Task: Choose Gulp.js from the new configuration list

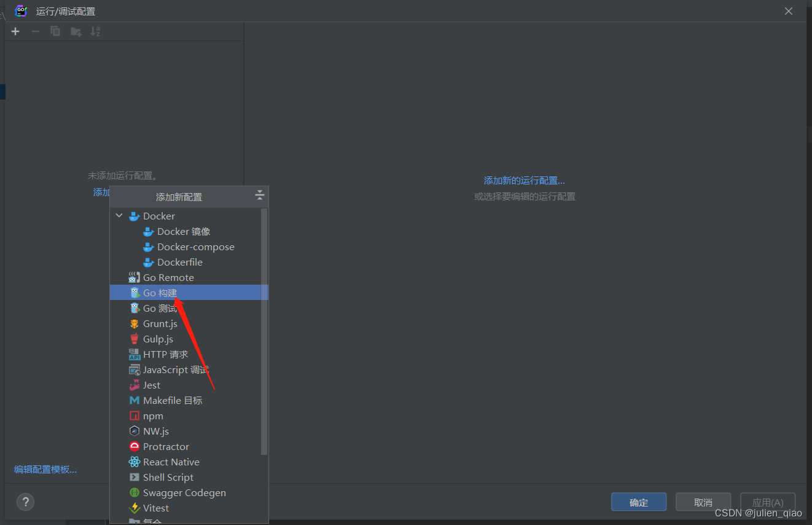Action: 189,339
